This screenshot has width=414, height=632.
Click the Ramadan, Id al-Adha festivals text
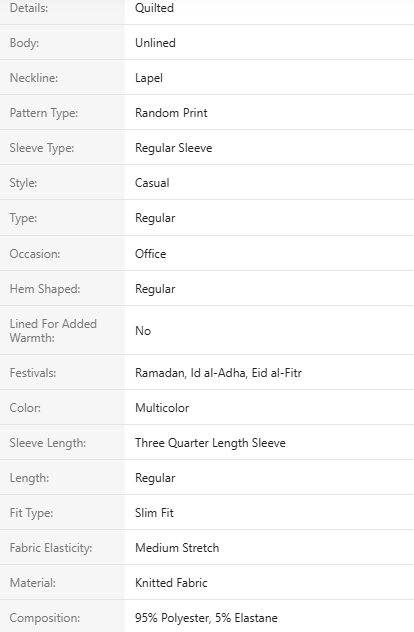click(x=190, y=373)
